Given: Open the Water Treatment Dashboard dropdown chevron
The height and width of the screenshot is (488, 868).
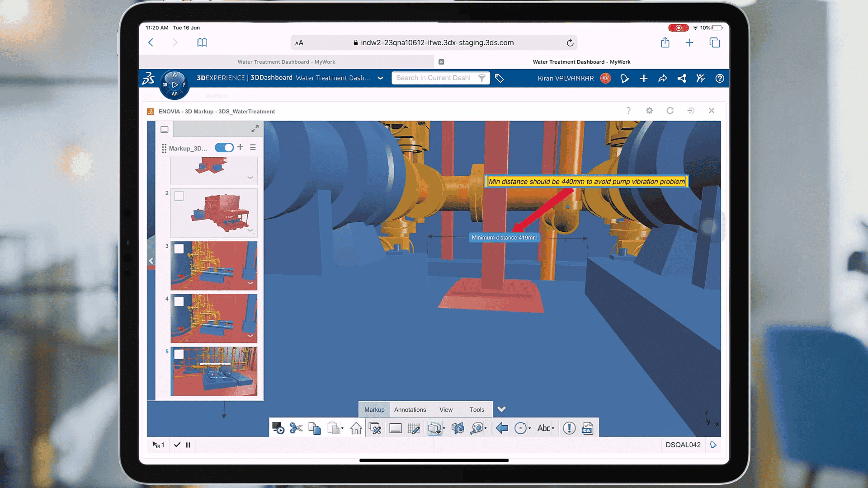Looking at the screenshot, I should coord(381,78).
